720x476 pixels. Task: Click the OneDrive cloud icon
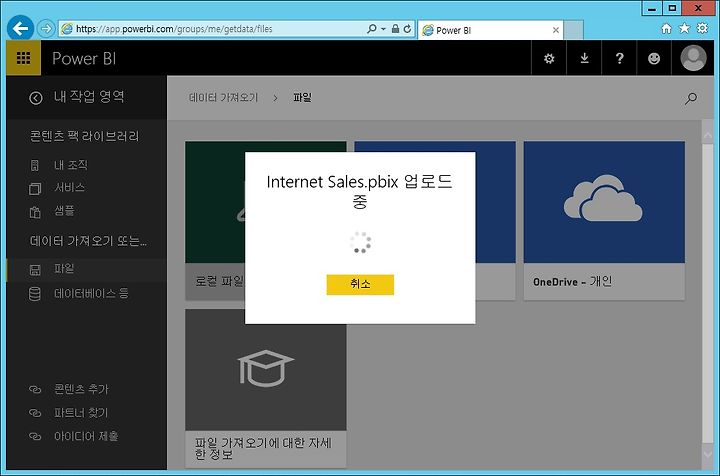[x=603, y=198]
